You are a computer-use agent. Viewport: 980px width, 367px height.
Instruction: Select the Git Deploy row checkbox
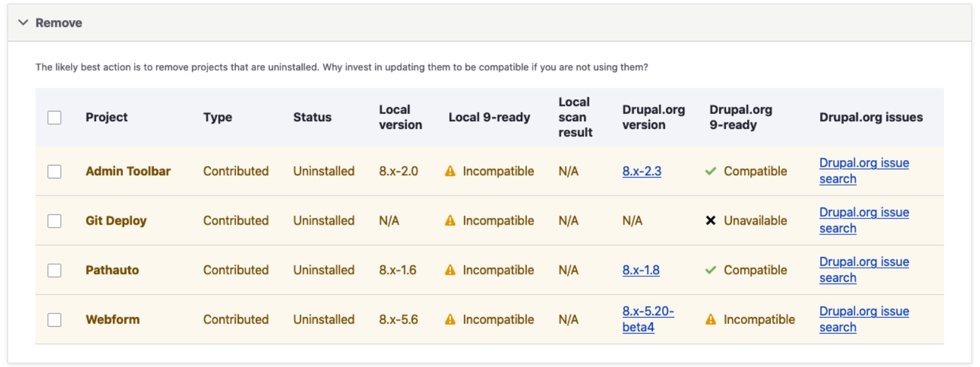(55, 221)
